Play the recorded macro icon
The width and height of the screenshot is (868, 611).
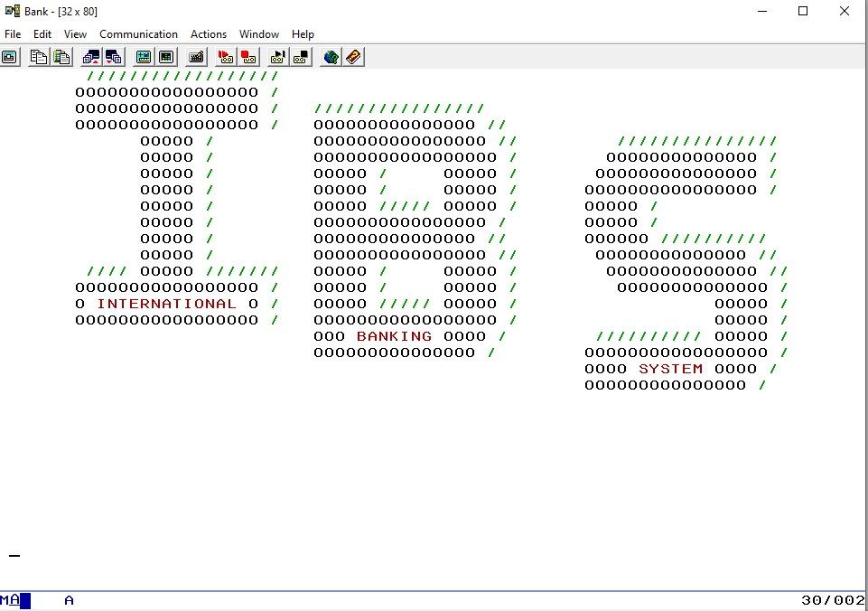pos(278,57)
